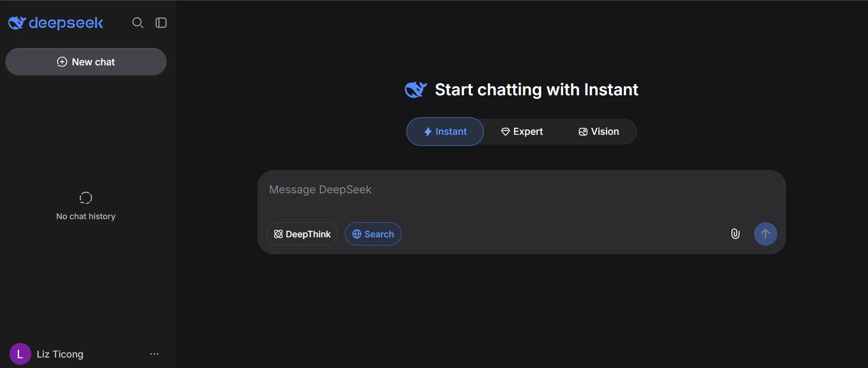
Task: Click the No chat history text
Action: pos(86,216)
